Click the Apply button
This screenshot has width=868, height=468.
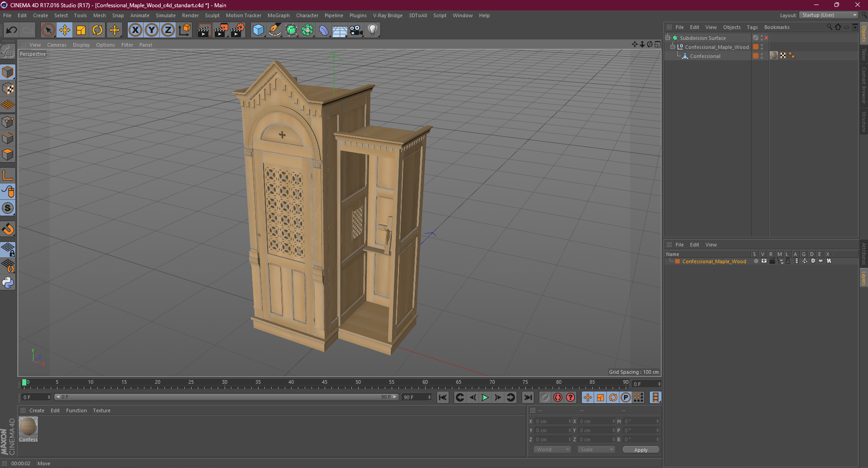641,449
